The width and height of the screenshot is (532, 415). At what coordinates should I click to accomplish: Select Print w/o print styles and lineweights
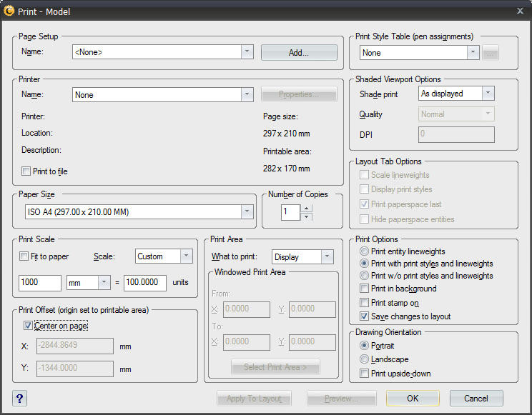point(364,276)
